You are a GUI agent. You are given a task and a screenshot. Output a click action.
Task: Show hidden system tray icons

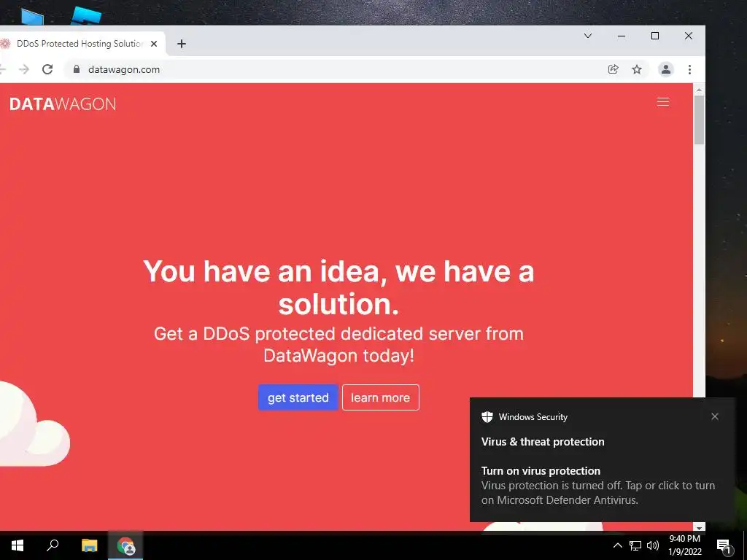617,545
